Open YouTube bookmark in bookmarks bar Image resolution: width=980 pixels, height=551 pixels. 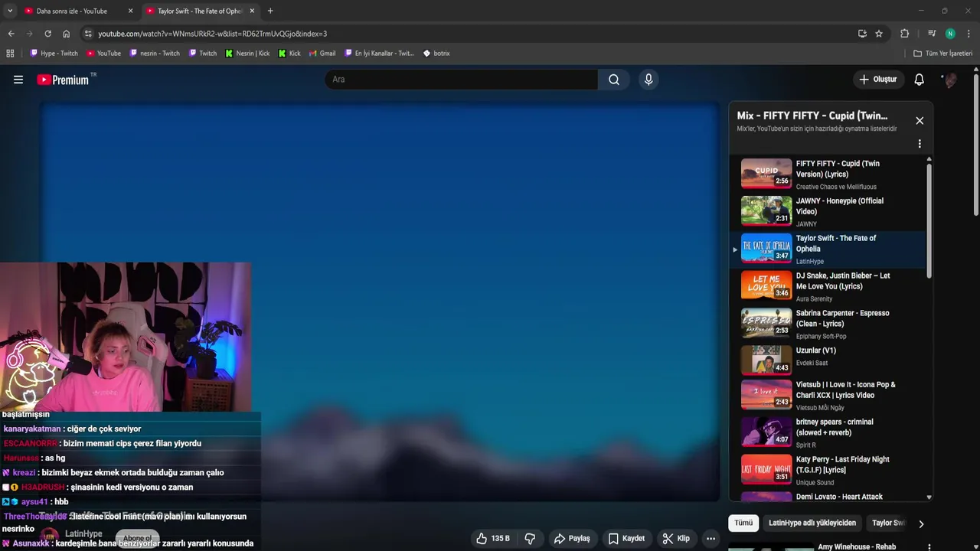coord(103,54)
